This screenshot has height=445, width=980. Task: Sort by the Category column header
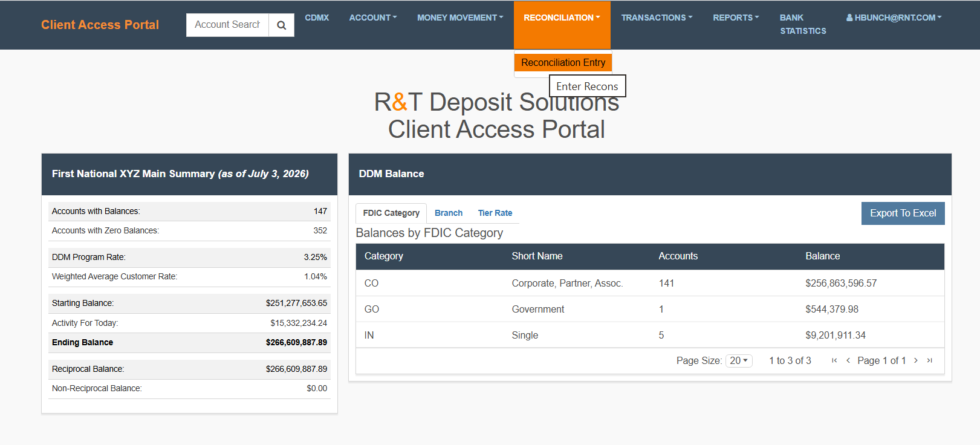pos(384,256)
